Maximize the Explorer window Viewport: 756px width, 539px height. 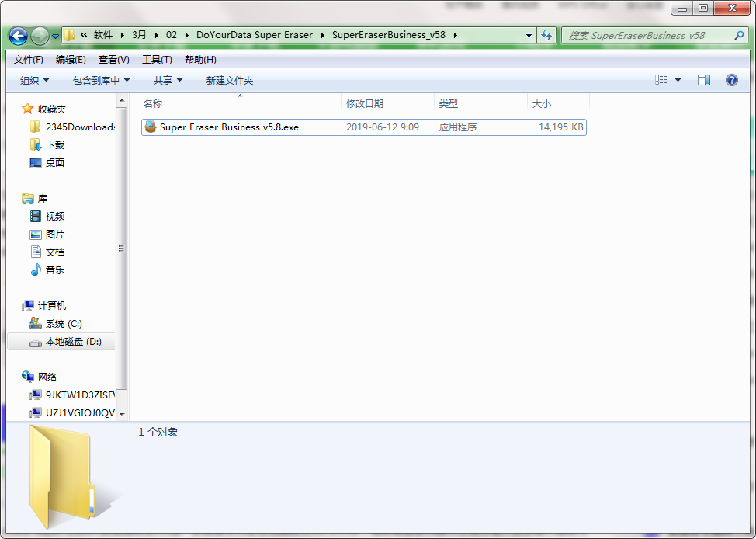pos(703,9)
